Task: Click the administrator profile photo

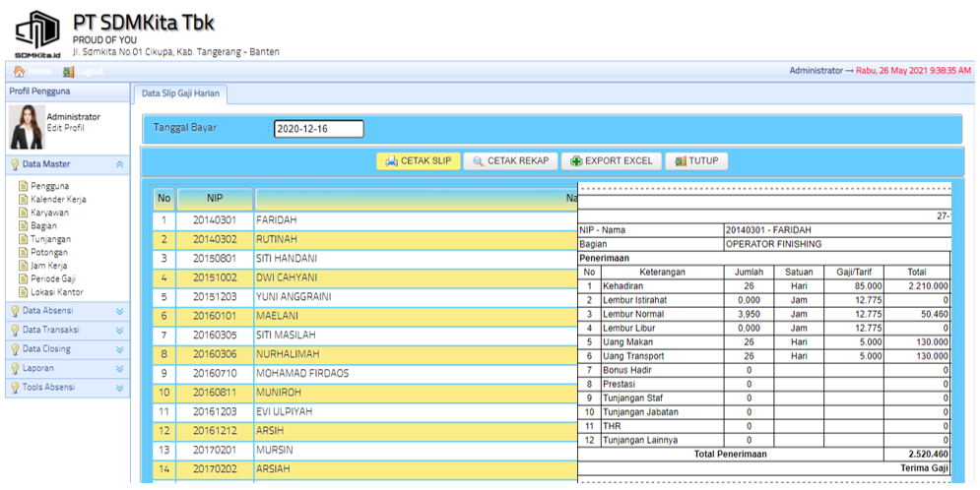Action: pyautogui.click(x=27, y=126)
